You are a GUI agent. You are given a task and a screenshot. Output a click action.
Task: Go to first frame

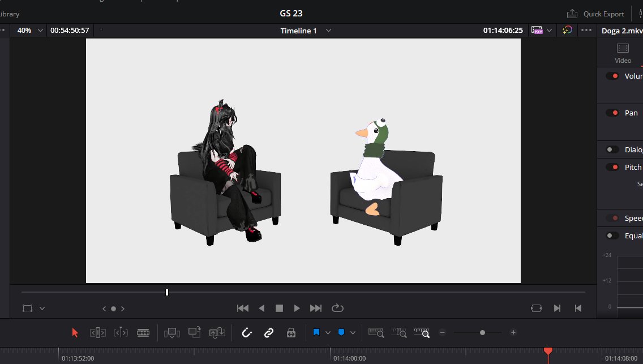[243, 309]
